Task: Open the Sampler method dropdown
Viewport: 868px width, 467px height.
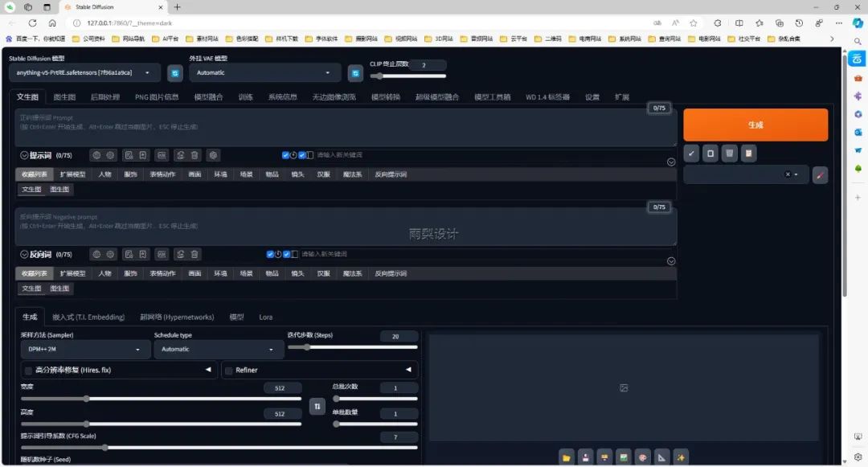Action: tap(85, 349)
